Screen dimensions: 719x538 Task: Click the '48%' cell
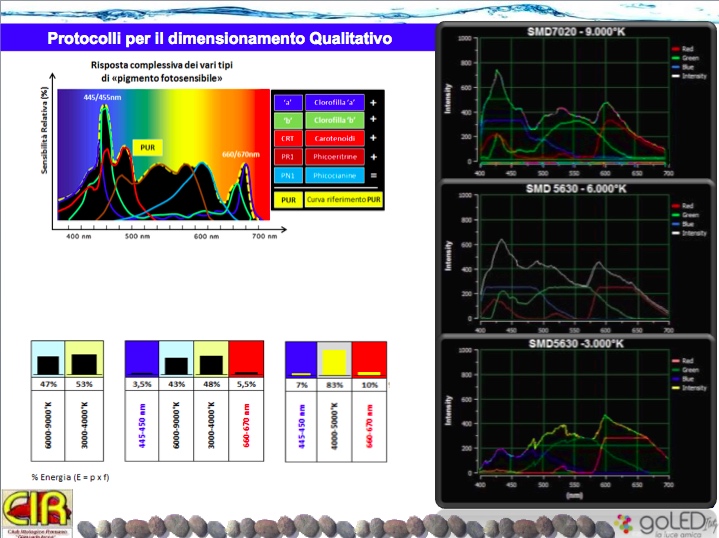(211, 384)
